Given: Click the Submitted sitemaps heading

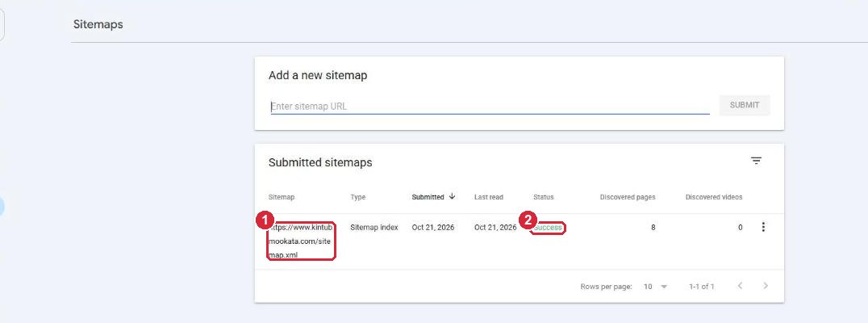Looking at the screenshot, I should [320, 163].
